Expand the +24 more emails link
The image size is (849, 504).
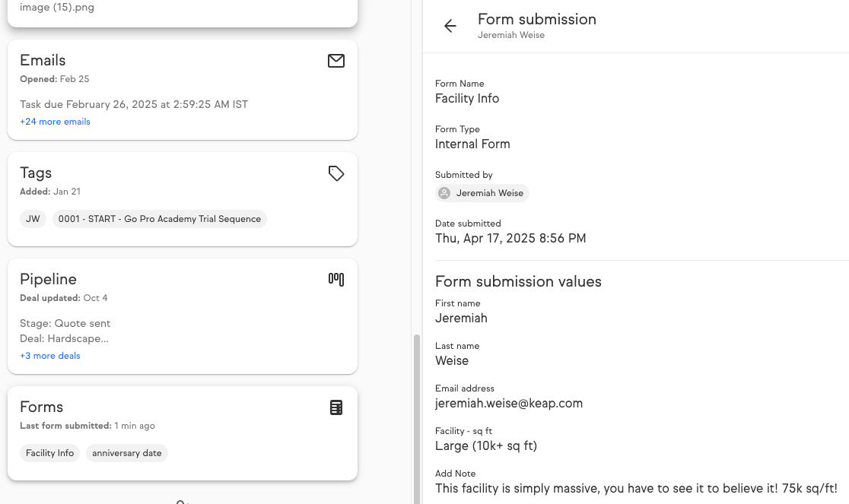pyautogui.click(x=55, y=122)
